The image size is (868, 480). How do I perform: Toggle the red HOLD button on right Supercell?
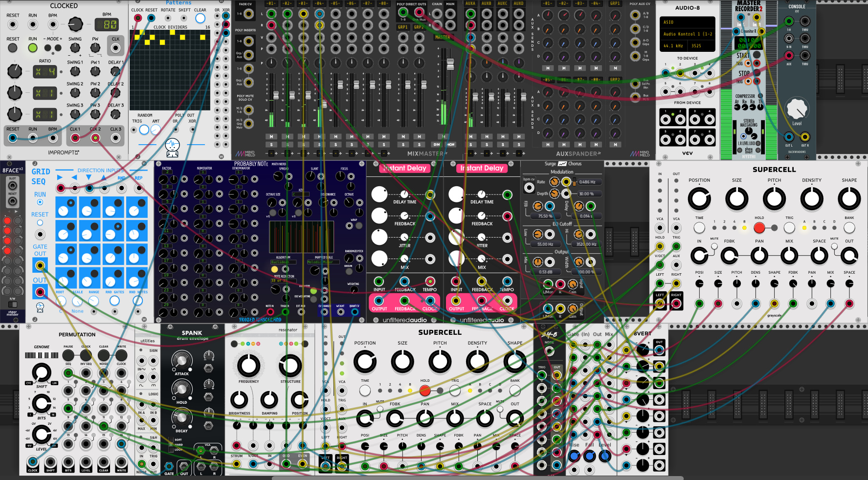coord(759,227)
